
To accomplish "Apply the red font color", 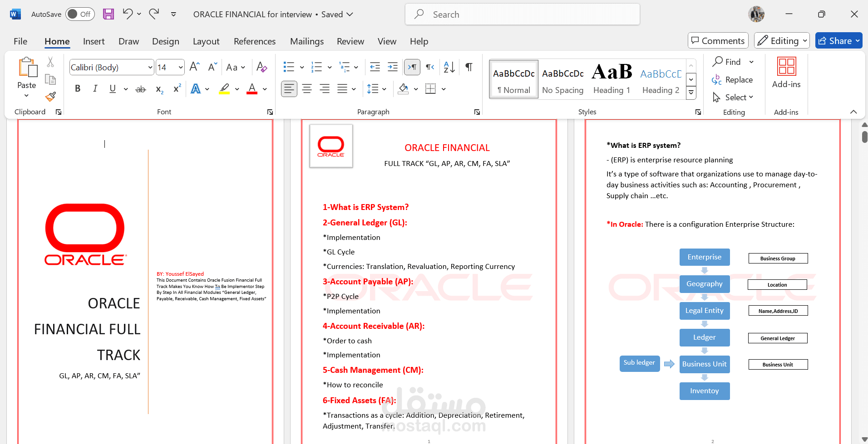I will 252,89.
